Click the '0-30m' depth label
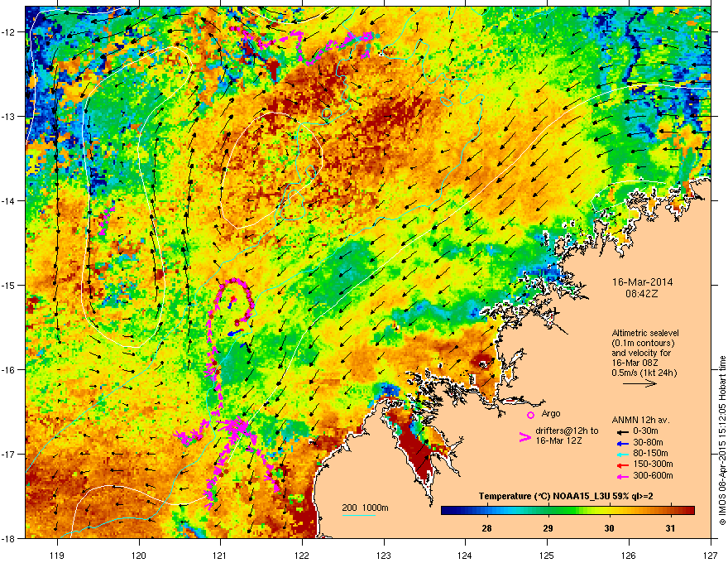Image resolution: width=728 pixels, height=563 pixels. tap(645, 431)
